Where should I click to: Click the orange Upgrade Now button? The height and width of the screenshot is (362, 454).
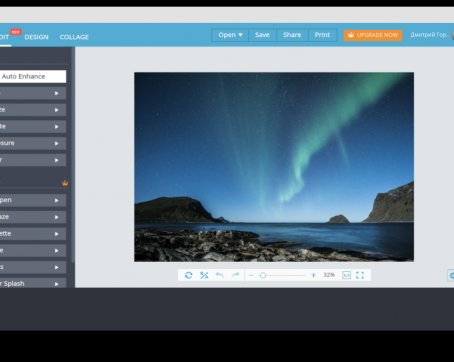pos(373,35)
